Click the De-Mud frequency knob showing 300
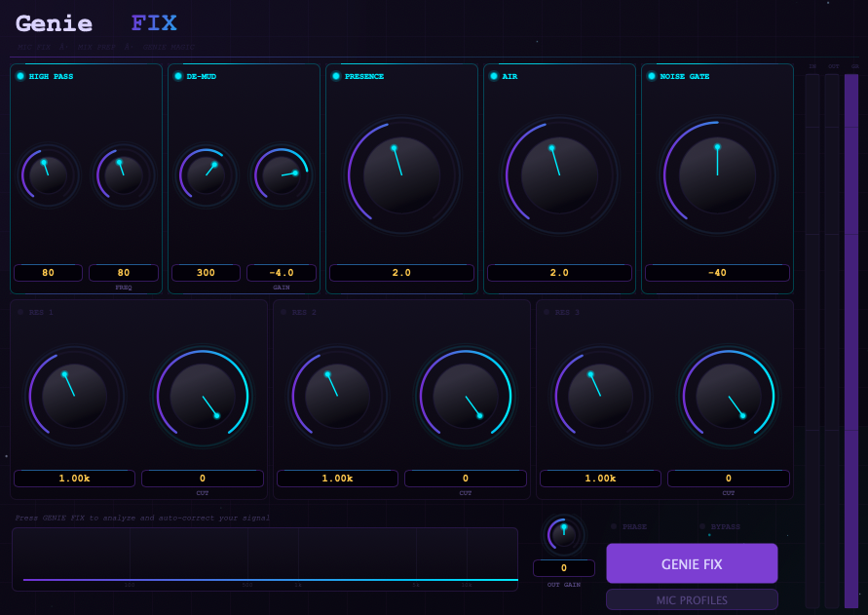Viewport: 868px width, 615px height. pos(206,175)
